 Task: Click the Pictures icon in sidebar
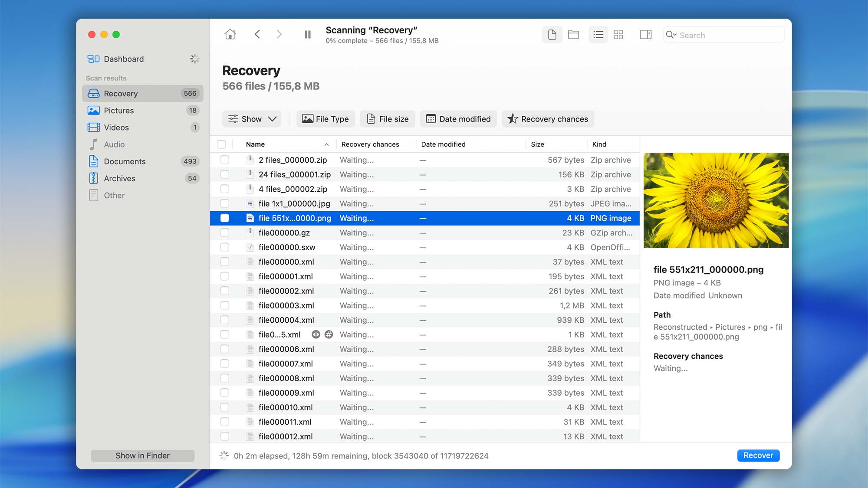pos(93,110)
